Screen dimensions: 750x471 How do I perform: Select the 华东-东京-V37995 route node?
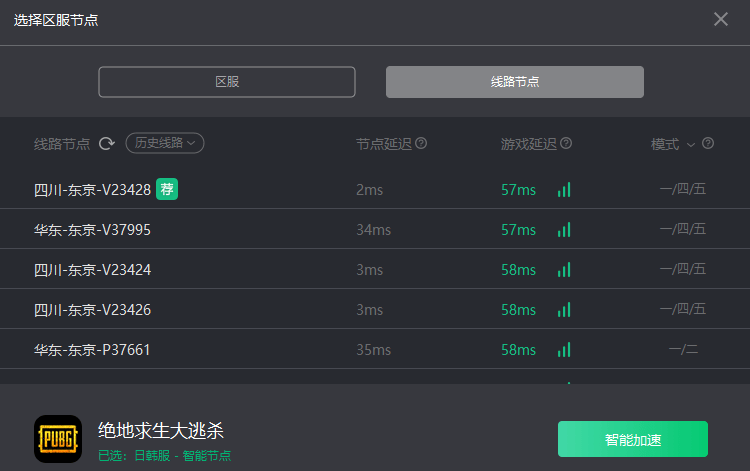coord(92,230)
